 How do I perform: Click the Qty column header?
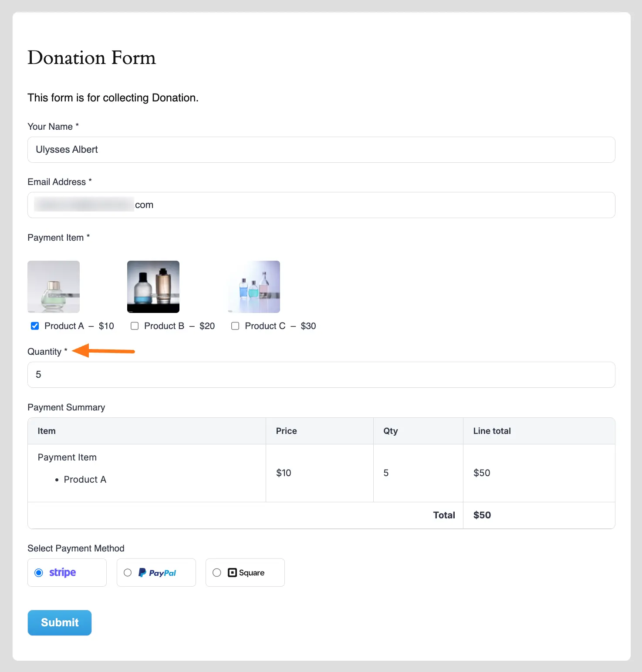pyautogui.click(x=390, y=431)
